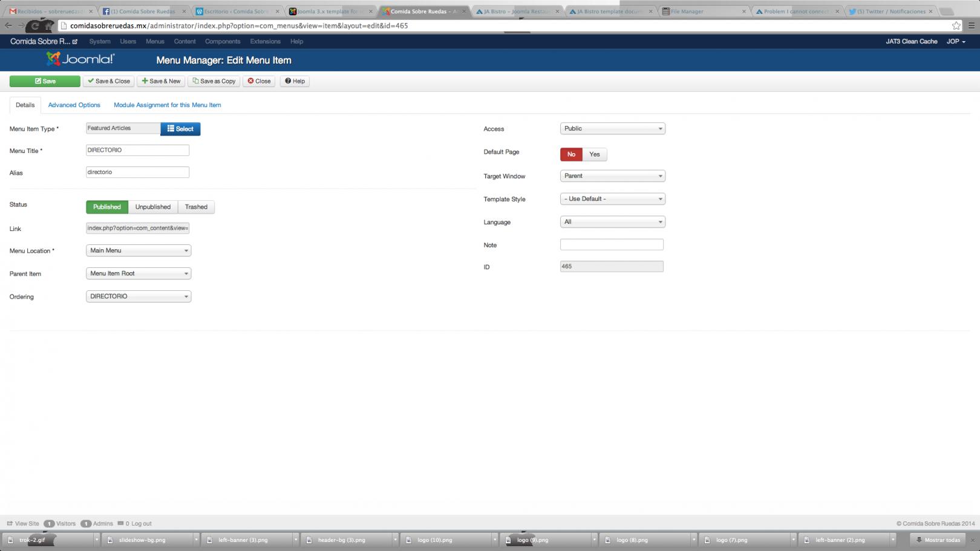
Task: Click the Joomla! logo
Action: click(x=80, y=59)
